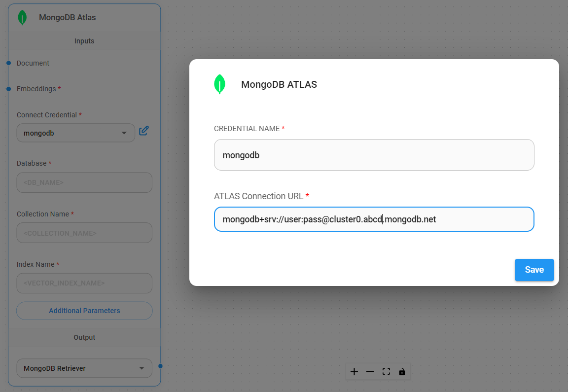The width and height of the screenshot is (568, 392).
Task: Click the Credential Name field
Action: pyautogui.click(x=374, y=155)
